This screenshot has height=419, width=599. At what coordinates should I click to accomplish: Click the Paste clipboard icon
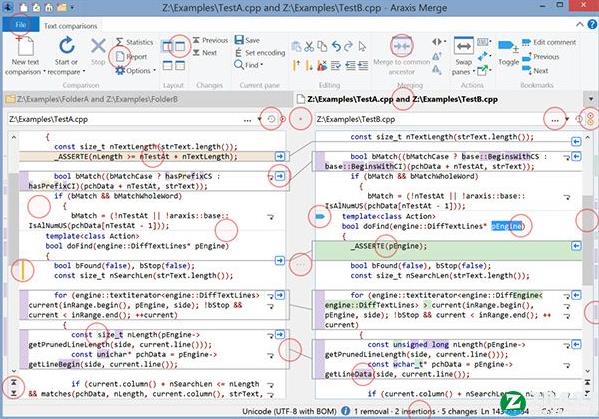click(x=296, y=47)
